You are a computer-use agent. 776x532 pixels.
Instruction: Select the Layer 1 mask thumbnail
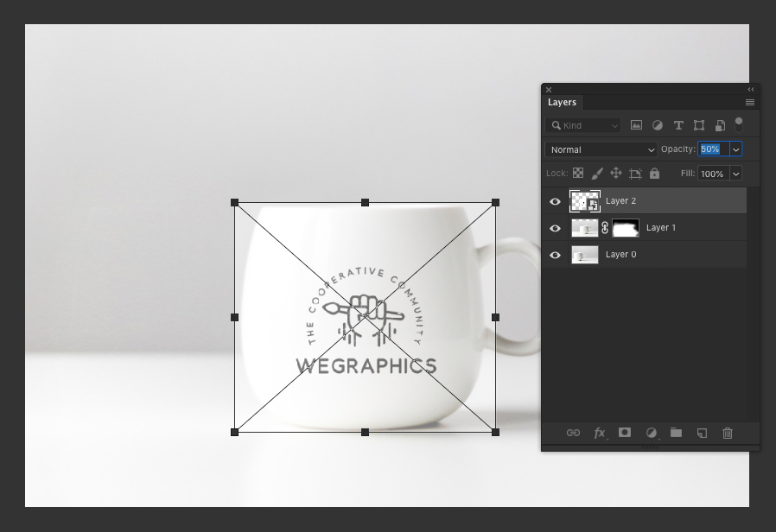tap(626, 228)
